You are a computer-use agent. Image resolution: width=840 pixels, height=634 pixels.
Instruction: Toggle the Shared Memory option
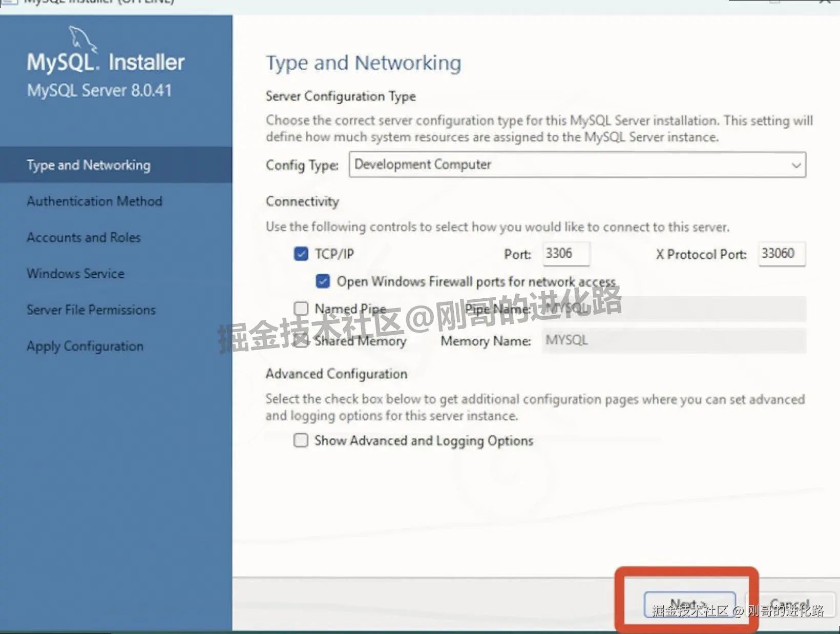pyautogui.click(x=301, y=340)
